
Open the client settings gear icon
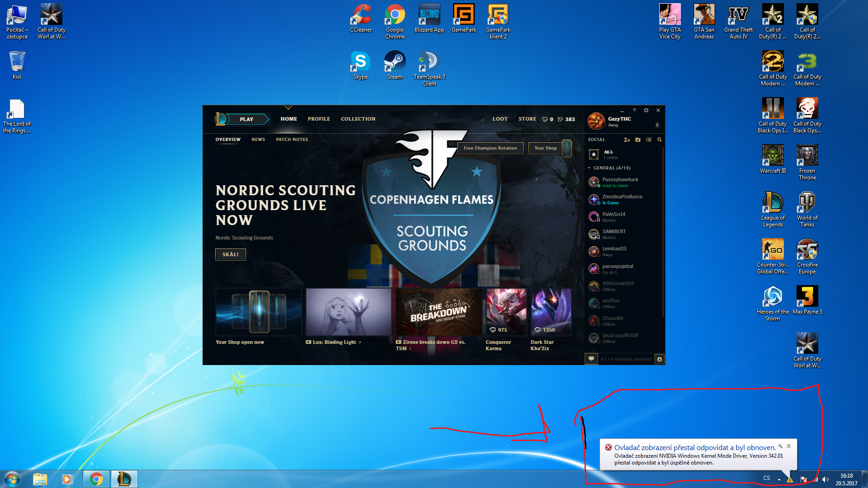646,110
